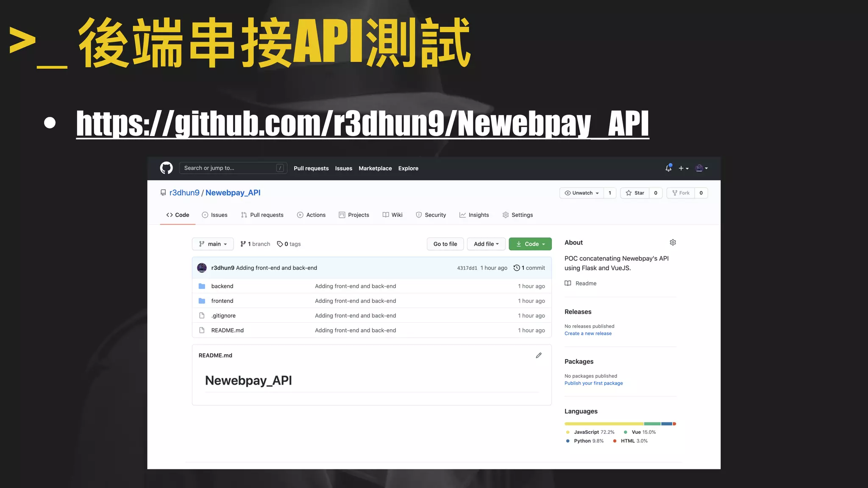The width and height of the screenshot is (868, 488).
Task: Click the watchers count 1
Action: (x=610, y=193)
